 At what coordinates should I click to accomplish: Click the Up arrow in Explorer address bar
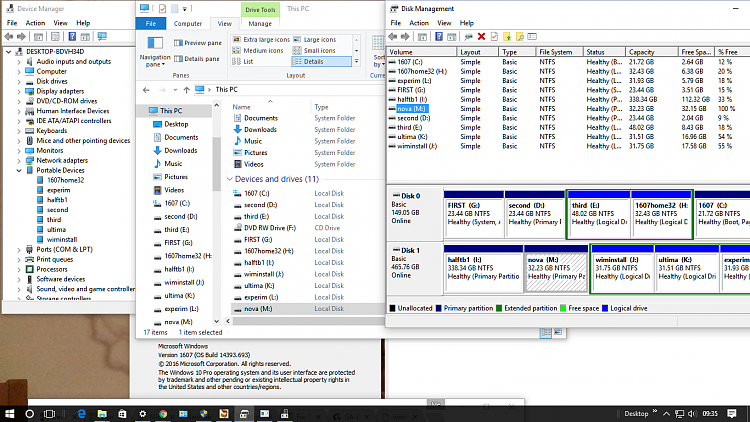(187, 89)
